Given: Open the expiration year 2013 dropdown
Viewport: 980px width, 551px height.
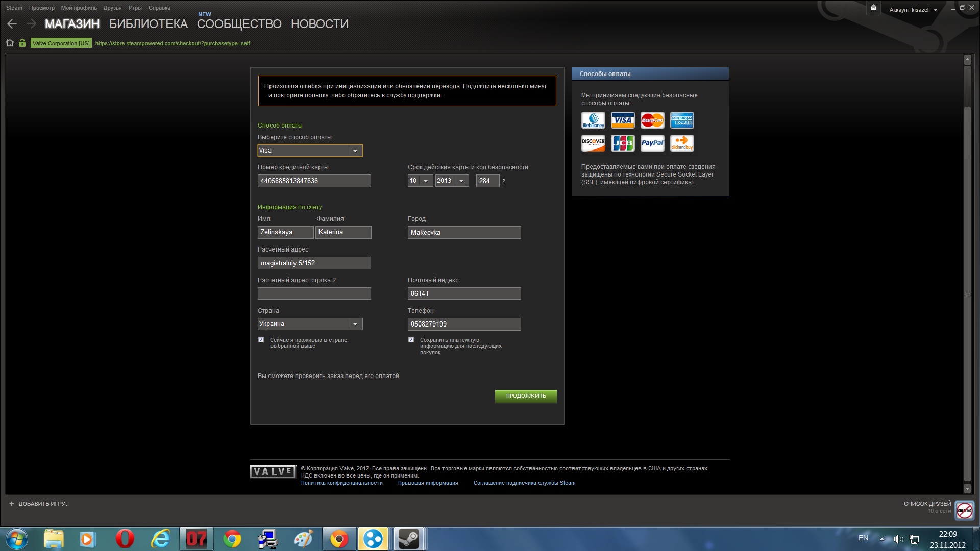Looking at the screenshot, I should coord(452,181).
